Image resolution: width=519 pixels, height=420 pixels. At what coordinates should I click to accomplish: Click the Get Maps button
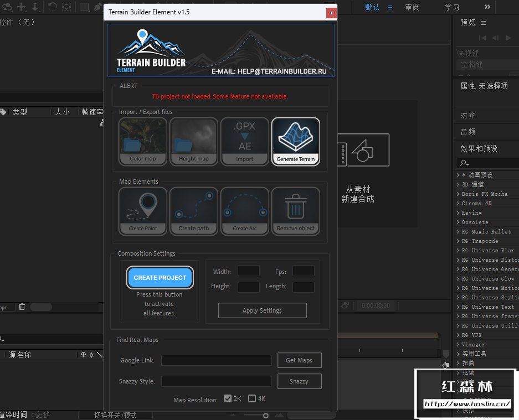point(299,360)
